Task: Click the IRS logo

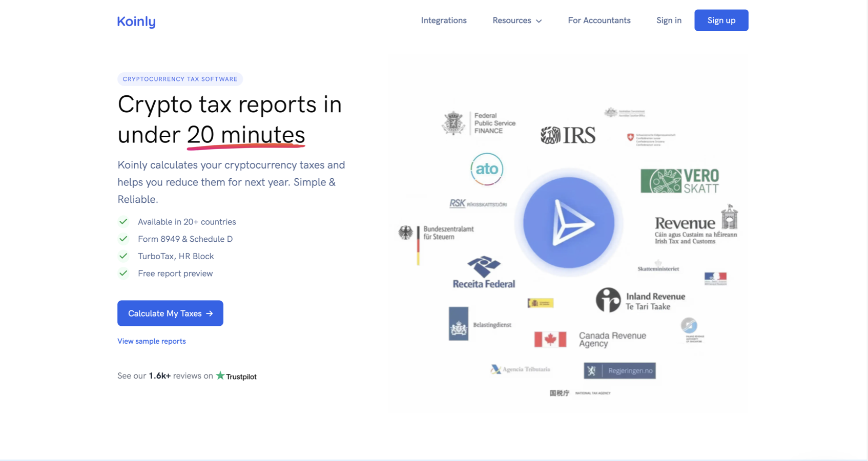Action: coord(568,135)
